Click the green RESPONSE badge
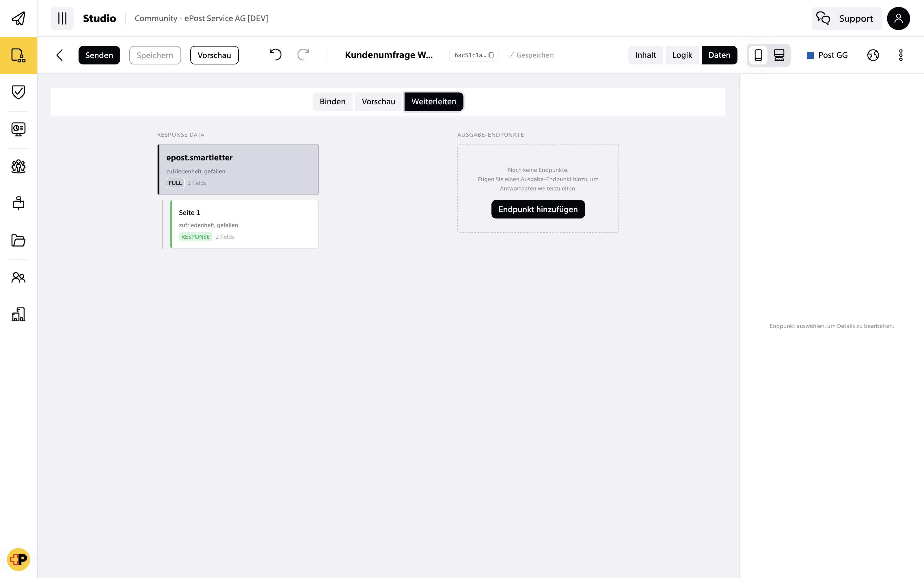The height and width of the screenshot is (578, 924). tap(195, 237)
